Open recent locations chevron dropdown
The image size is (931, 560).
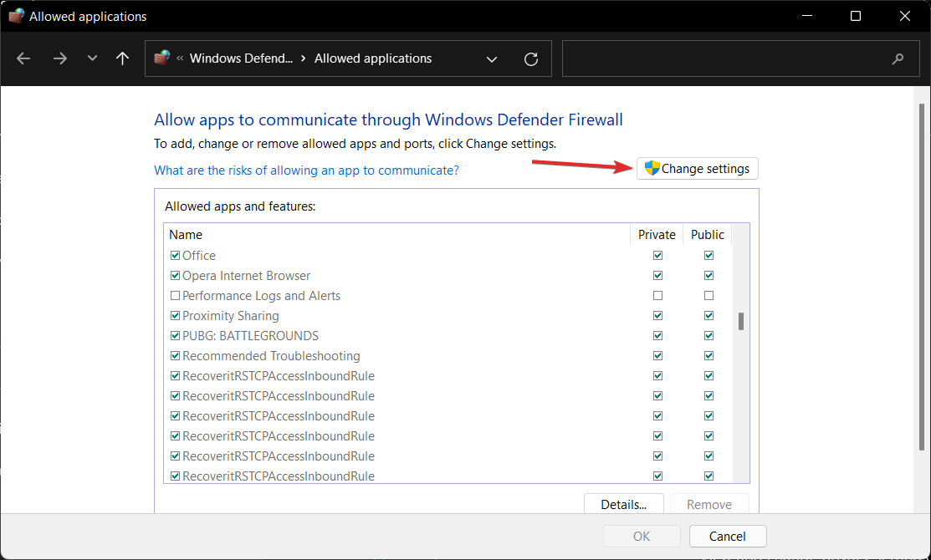[x=92, y=59]
